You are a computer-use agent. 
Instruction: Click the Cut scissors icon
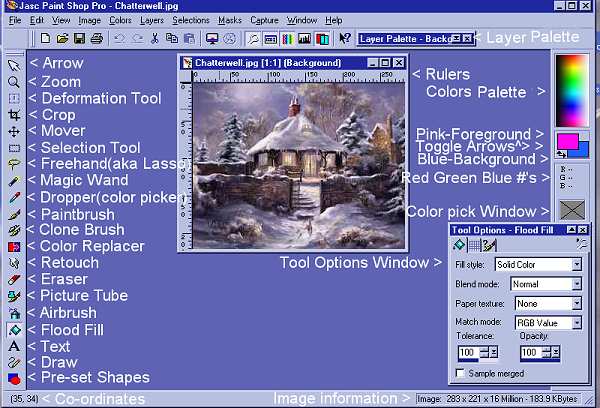pos(155,38)
